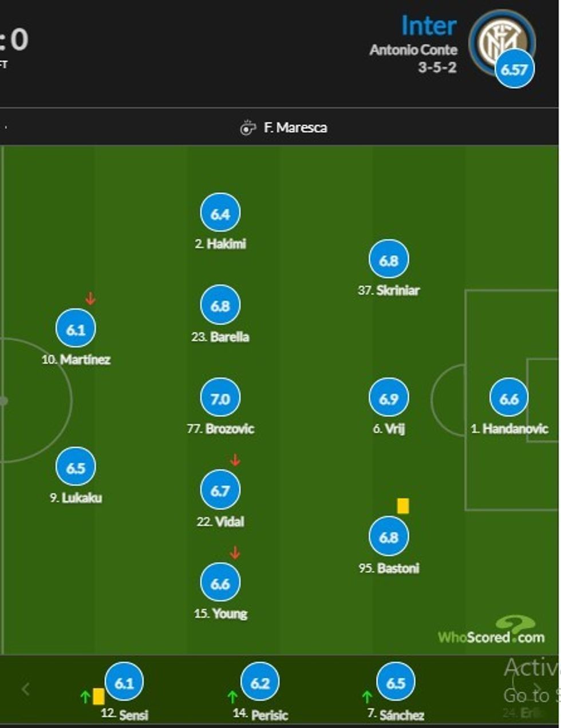Click the red substitution arrow above Vidal
Viewport: 561px width, 728px height.
point(235,460)
